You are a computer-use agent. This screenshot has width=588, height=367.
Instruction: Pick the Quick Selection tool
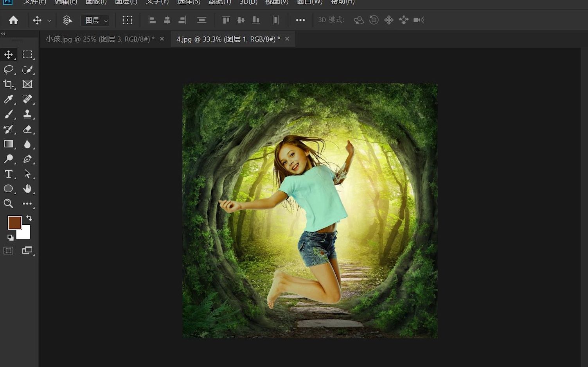(x=27, y=70)
